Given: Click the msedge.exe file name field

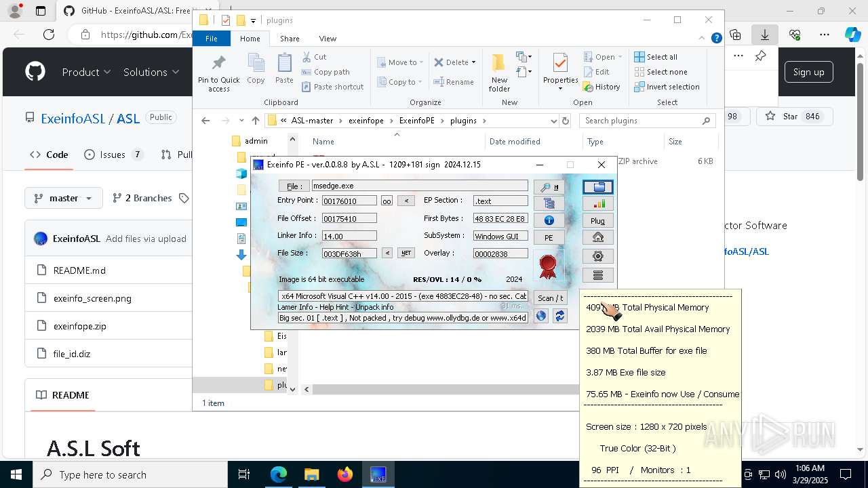Looking at the screenshot, I should 419,186.
